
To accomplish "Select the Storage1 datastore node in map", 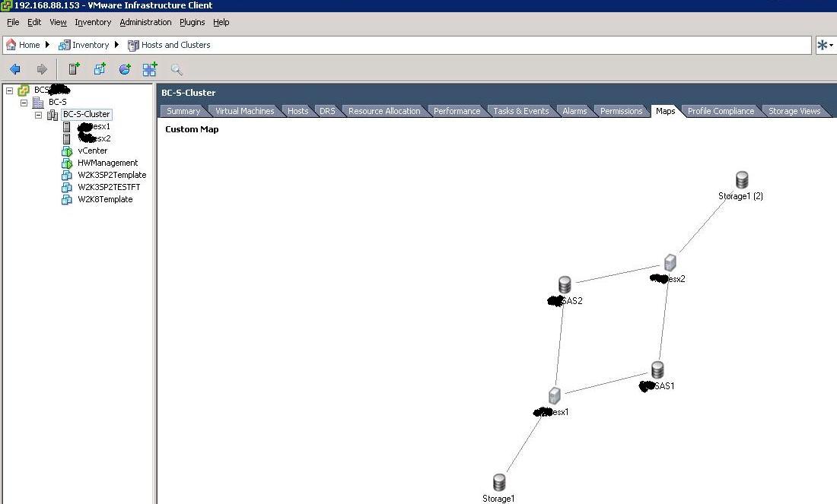I will [499, 483].
